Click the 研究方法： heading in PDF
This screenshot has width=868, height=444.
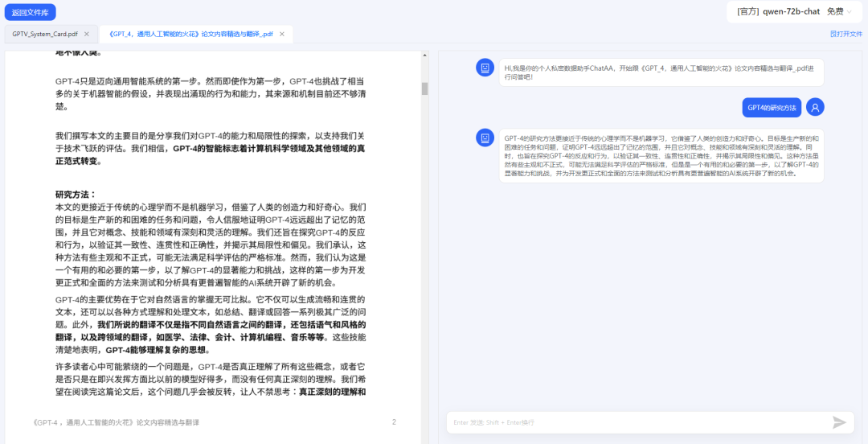point(76,195)
